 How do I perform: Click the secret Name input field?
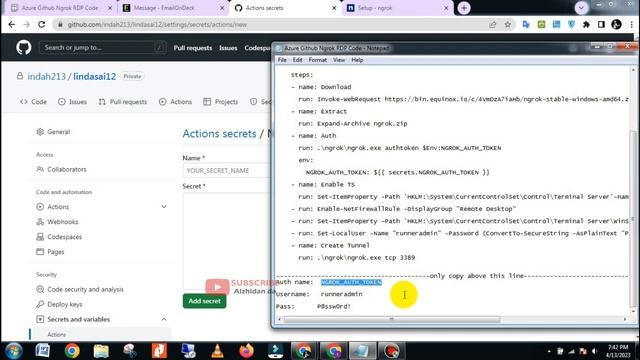click(x=227, y=171)
